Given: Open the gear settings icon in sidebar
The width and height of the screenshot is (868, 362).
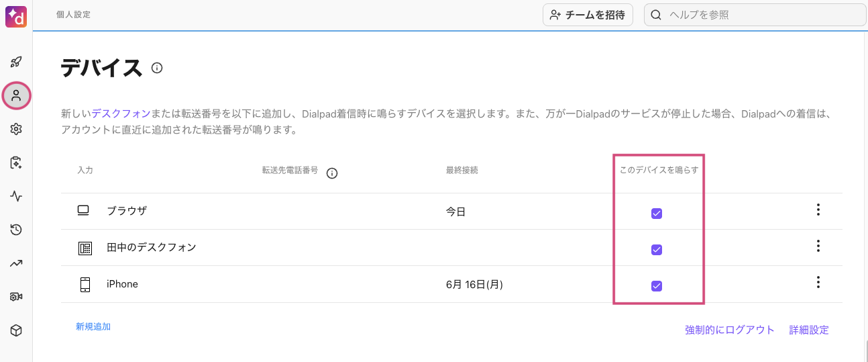Looking at the screenshot, I should point(16,129).
